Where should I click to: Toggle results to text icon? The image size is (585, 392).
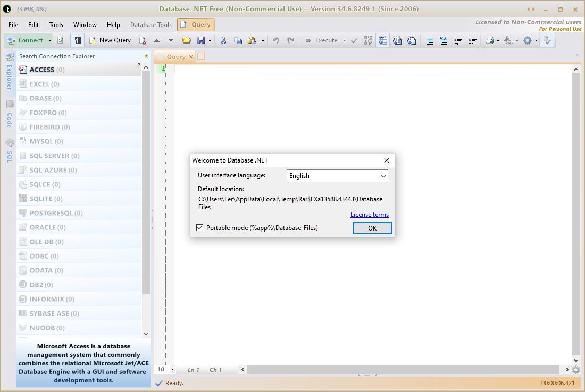pos(397,40)
